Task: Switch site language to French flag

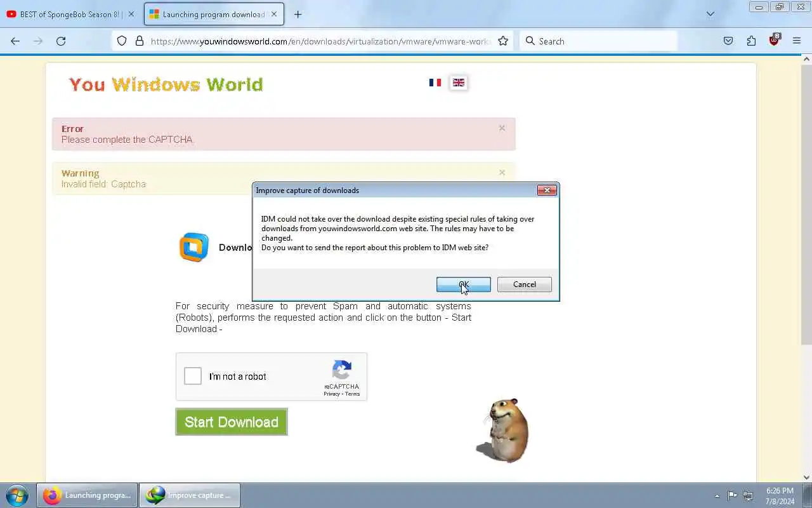Action: pos(435,83)
